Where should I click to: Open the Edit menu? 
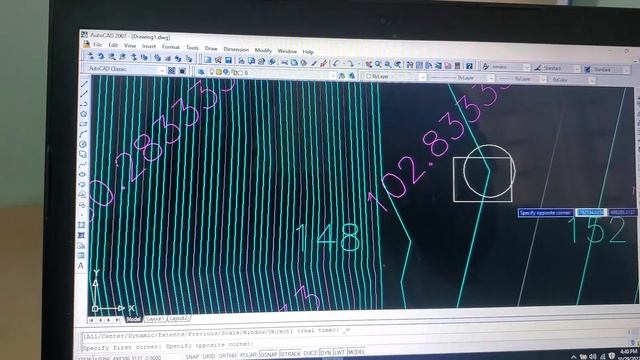click(x=113, y=45)
